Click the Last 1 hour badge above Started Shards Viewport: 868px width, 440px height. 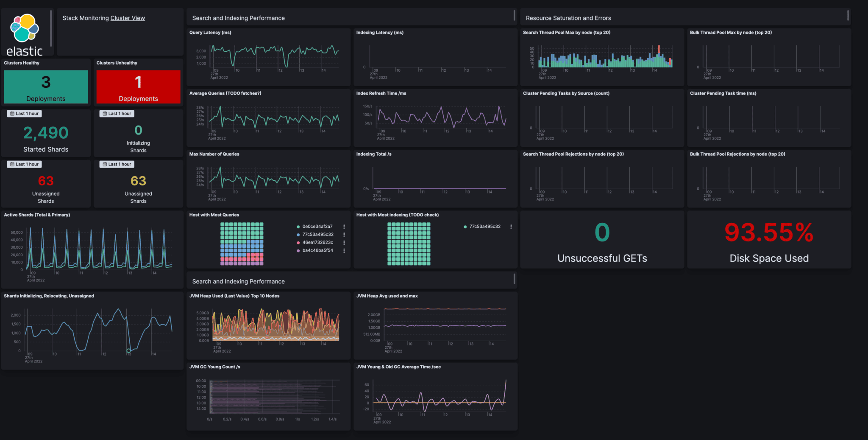click(24, 113)
